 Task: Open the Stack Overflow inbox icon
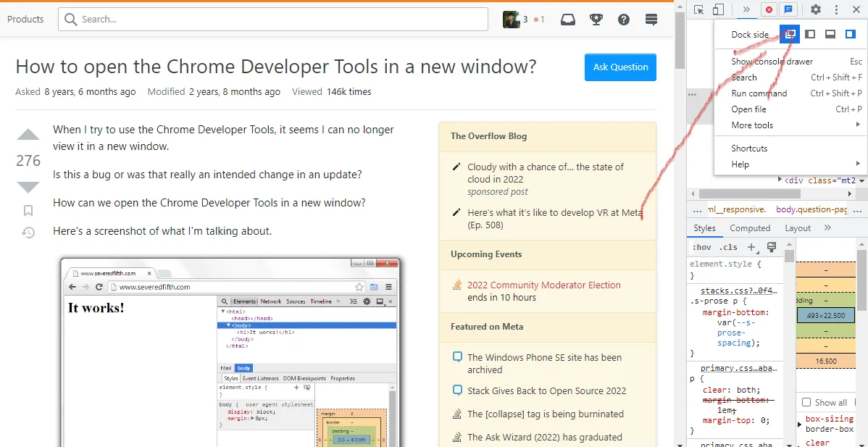(568, 20)
